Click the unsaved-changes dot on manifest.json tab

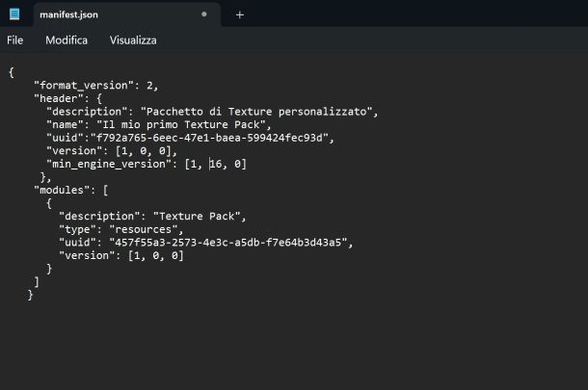pyautogui.click(x=204, y=14)
